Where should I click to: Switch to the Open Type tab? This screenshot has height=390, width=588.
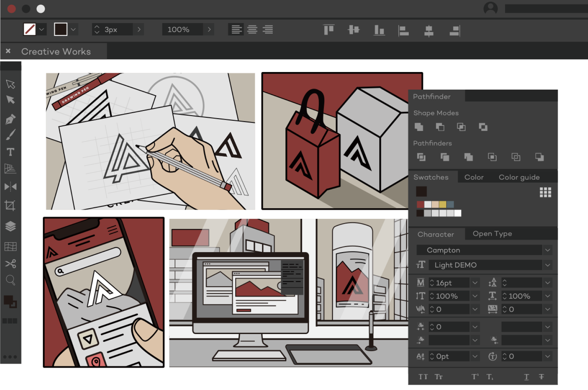coord(492,234)
